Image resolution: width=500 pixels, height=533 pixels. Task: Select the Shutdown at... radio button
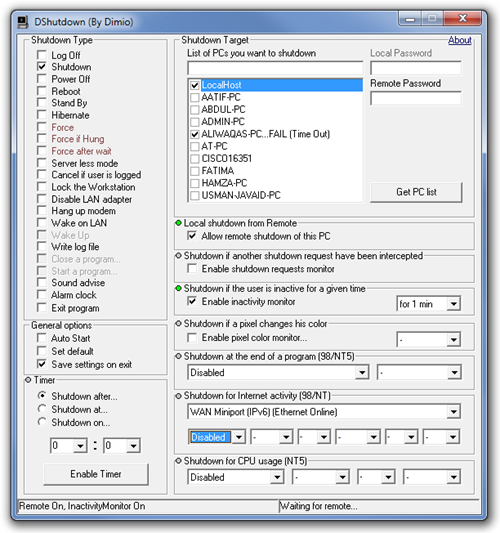(42, 409)
